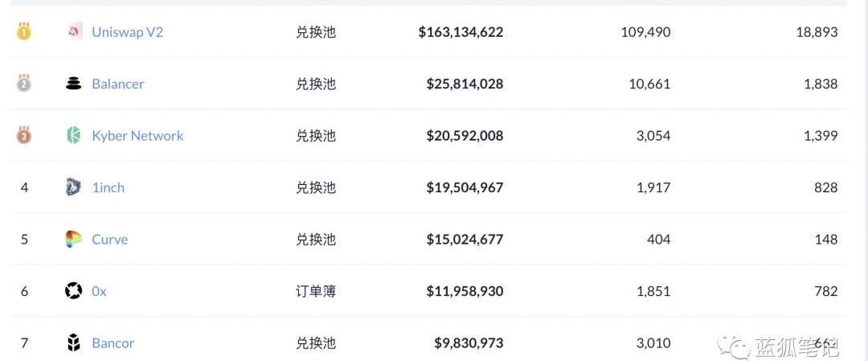Click the colorful Curve logo icon

[x=74, y=240]
